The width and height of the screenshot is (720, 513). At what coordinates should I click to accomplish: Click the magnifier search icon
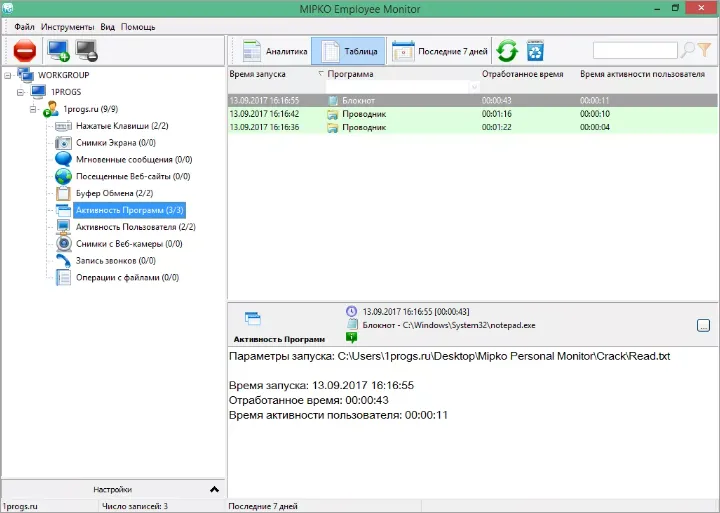(x=687, y=50)
